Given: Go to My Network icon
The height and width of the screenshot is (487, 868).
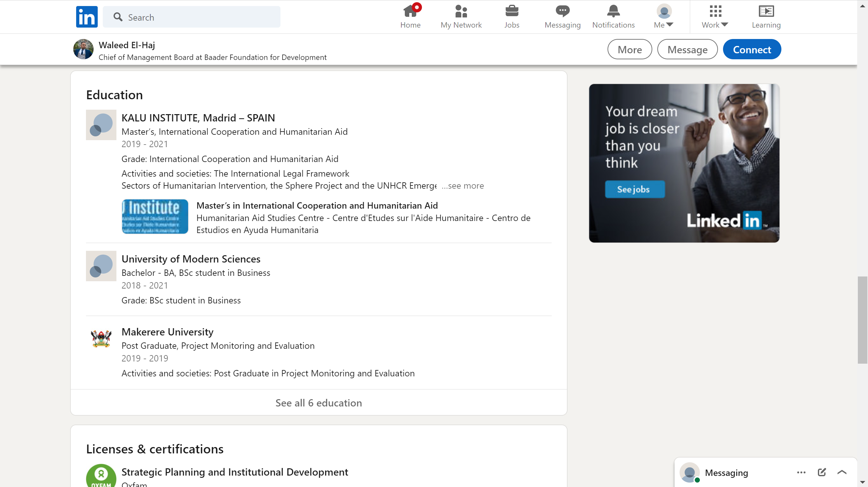Looking at the screenshot, I should coord(461,11).
